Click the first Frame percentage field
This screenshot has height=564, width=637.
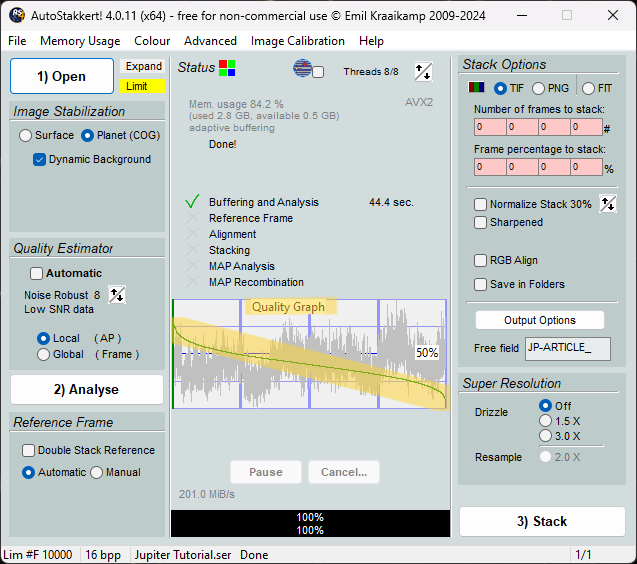(x=490, y=167)
